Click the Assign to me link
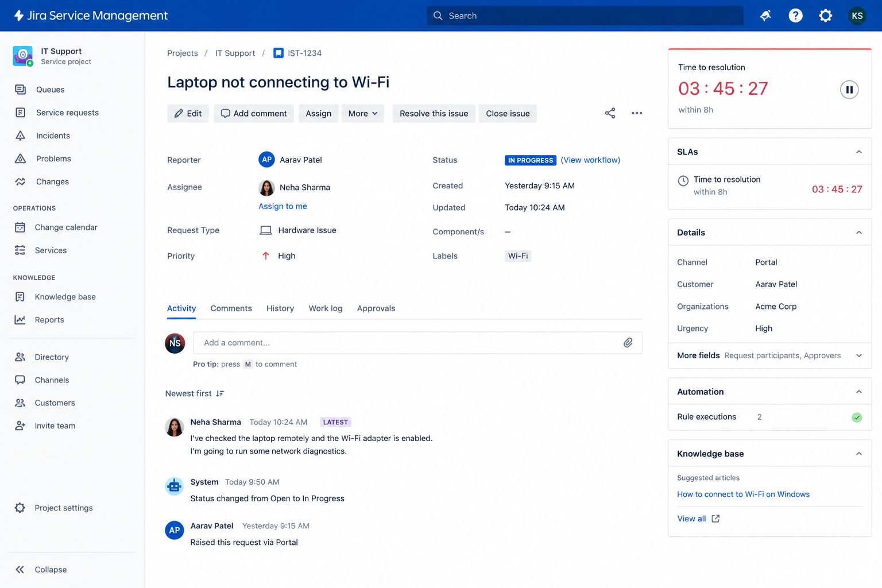This screenshot has width=882, height=588. point(283,206)
